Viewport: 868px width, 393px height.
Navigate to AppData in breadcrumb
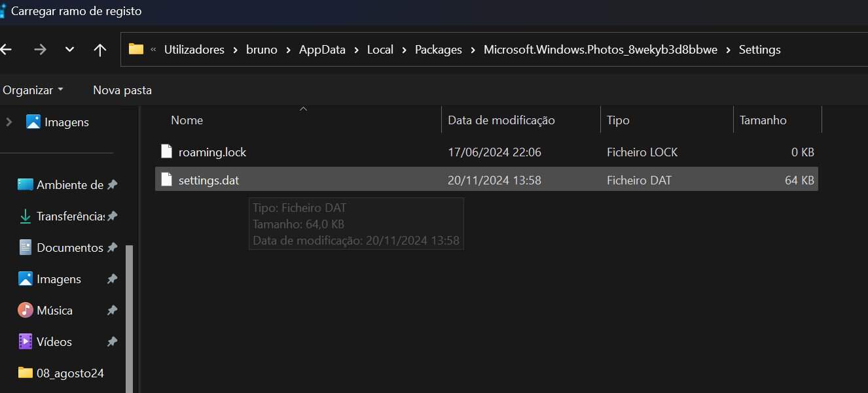[x=322, y=50]
